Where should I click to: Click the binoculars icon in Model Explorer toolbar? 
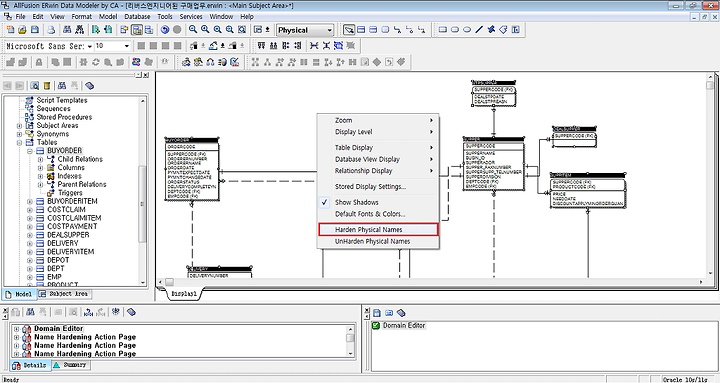coord(62,86)
